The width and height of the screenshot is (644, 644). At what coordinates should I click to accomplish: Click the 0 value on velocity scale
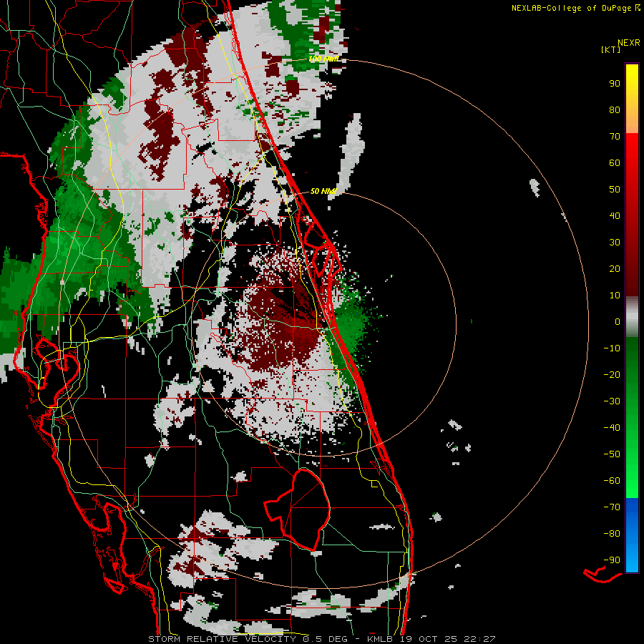(618, 321)
